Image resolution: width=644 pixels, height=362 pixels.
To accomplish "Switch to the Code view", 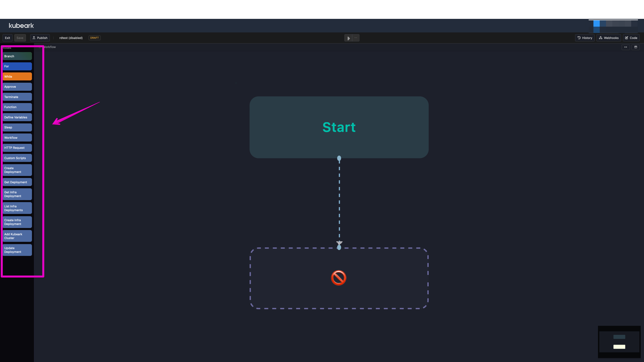I will click(x=631, y=38).
